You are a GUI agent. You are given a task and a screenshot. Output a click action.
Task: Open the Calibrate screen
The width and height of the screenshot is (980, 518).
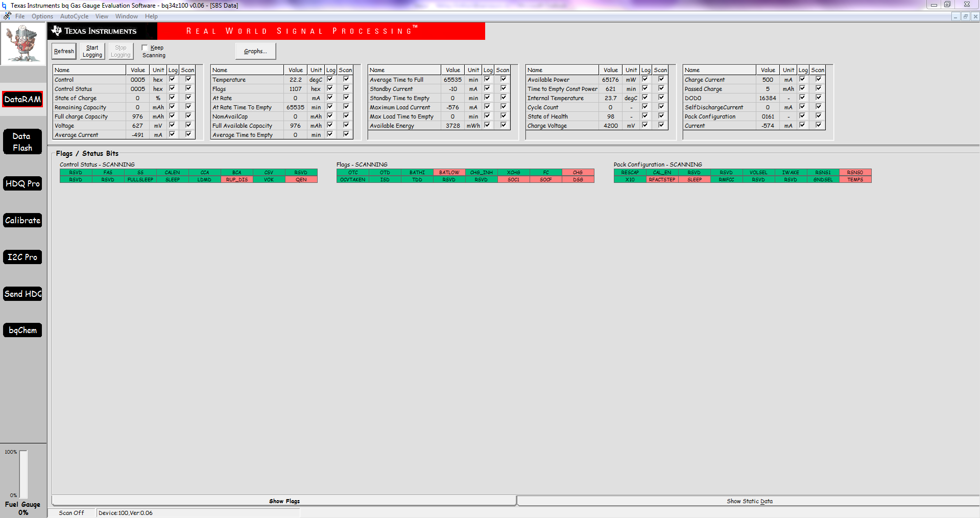coord(22,220)
